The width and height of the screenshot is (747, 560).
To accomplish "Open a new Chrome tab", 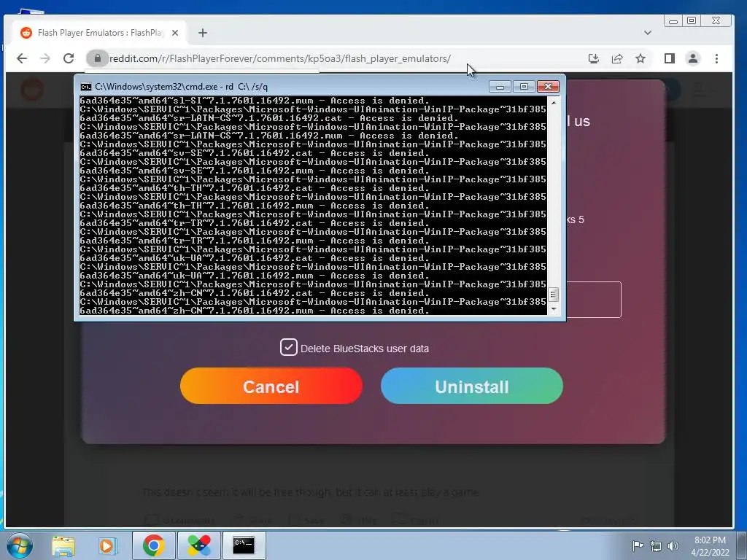I will [203, 33].
